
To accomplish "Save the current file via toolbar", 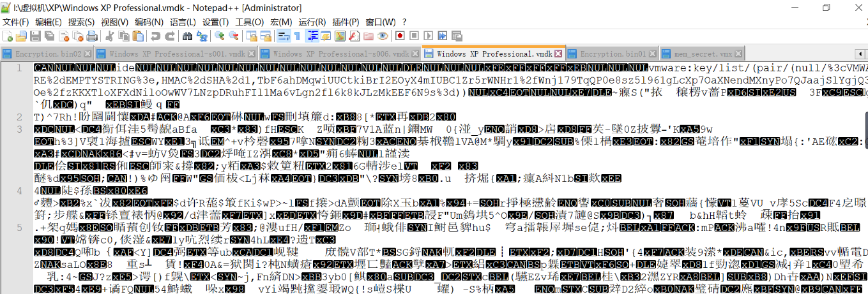I will [35, 36].
